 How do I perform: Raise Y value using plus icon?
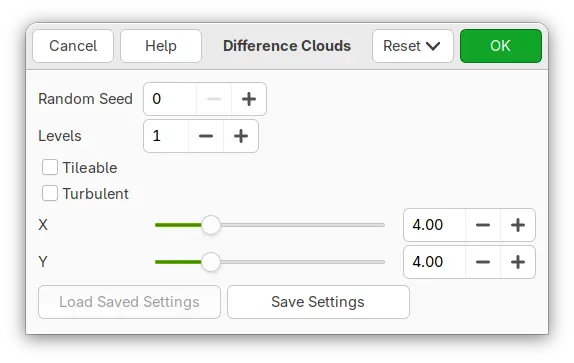point(518,262)
